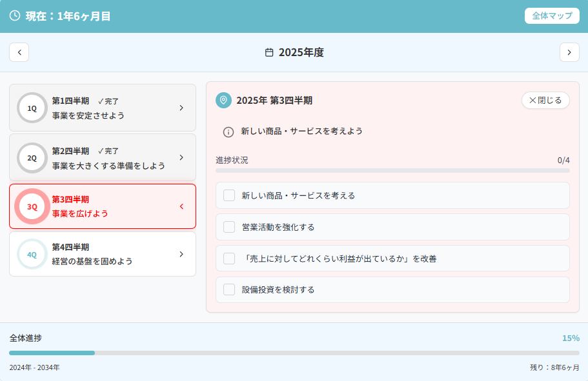Image resolution: width=588 pixels, height=381 pixels.
Task: Click the 4Q circle badge
Action: click(32, 255)
